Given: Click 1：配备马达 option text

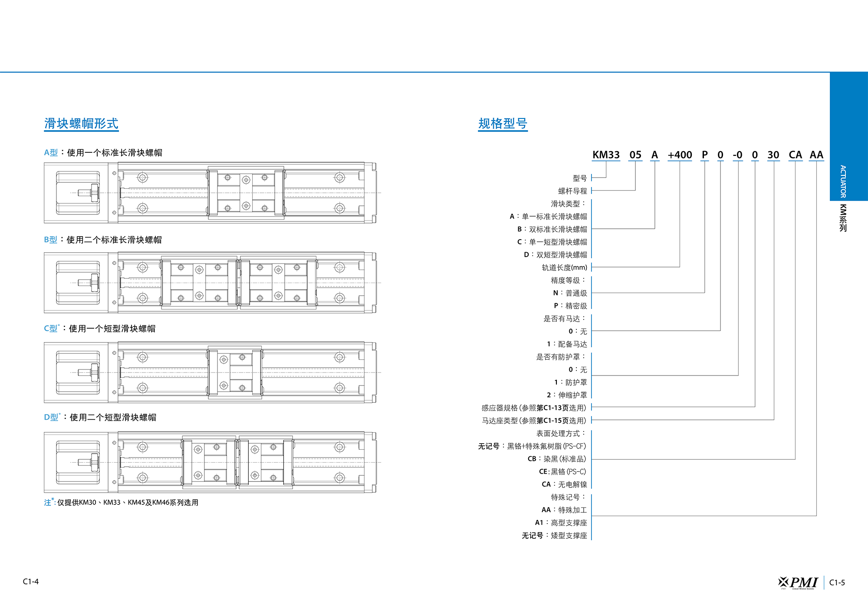Looking at the screenshot, I should tap(567, 344).
